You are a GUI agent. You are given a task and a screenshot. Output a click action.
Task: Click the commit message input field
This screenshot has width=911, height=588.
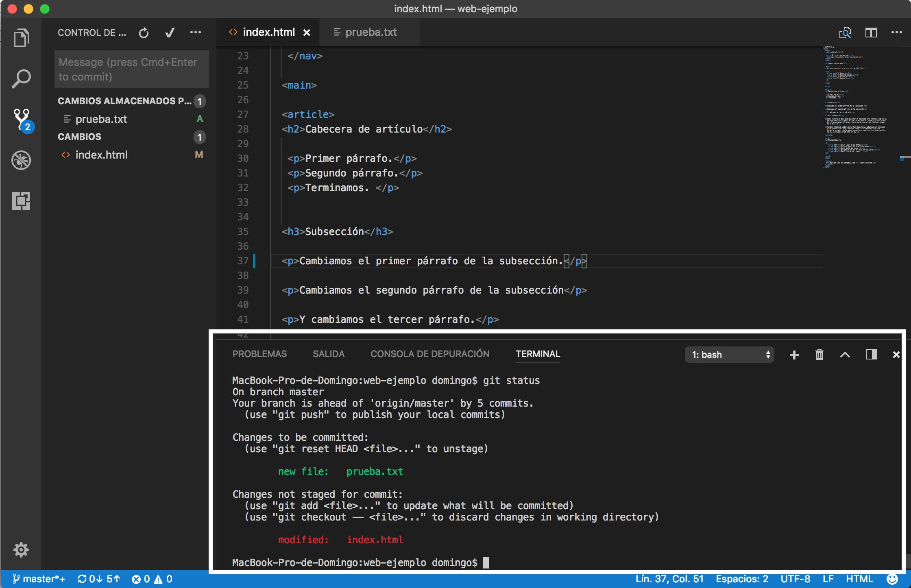pyautogui.click(x=131, y=69)
